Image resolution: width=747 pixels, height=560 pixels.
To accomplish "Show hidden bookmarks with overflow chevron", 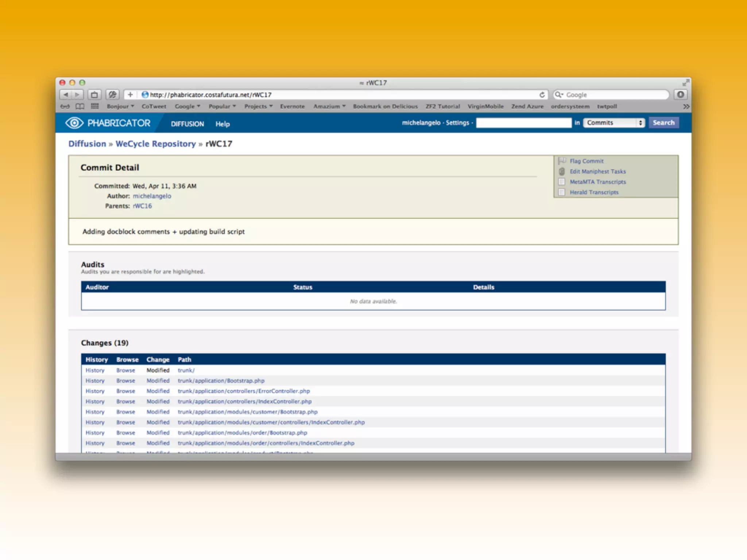I will point(686,106).
